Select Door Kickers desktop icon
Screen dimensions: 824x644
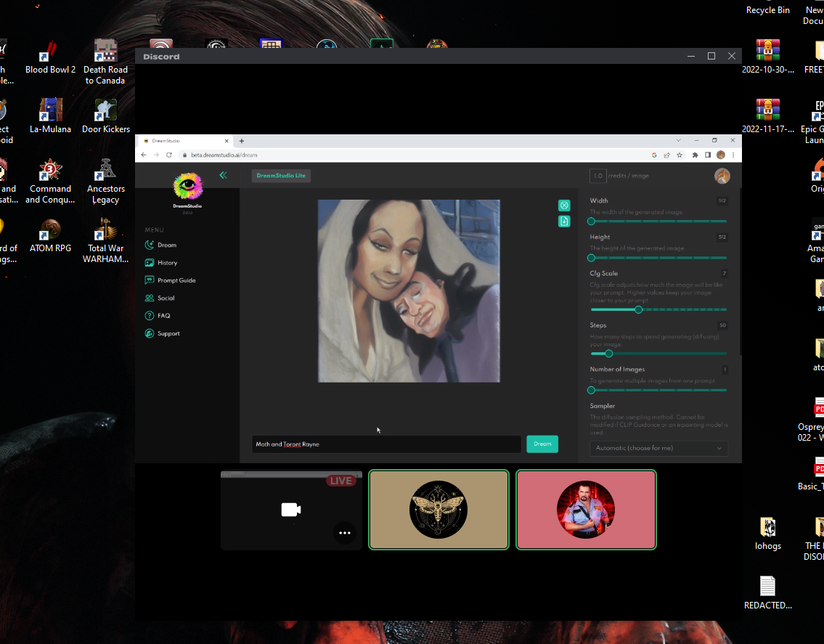pyautogui.click(x=105, y=116)
